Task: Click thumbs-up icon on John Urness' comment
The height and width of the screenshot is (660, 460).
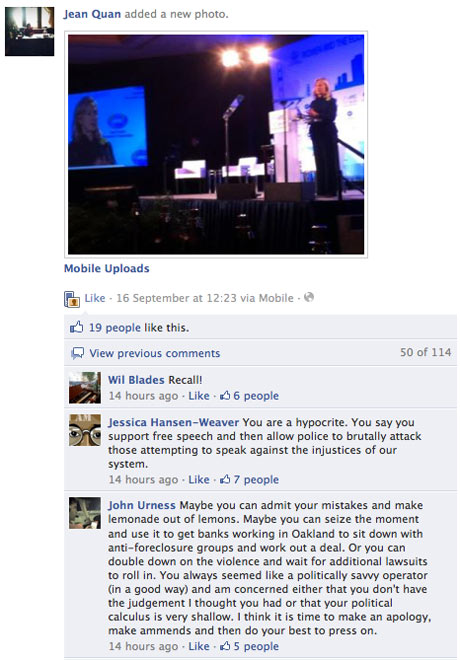Action: pos(226,646)
